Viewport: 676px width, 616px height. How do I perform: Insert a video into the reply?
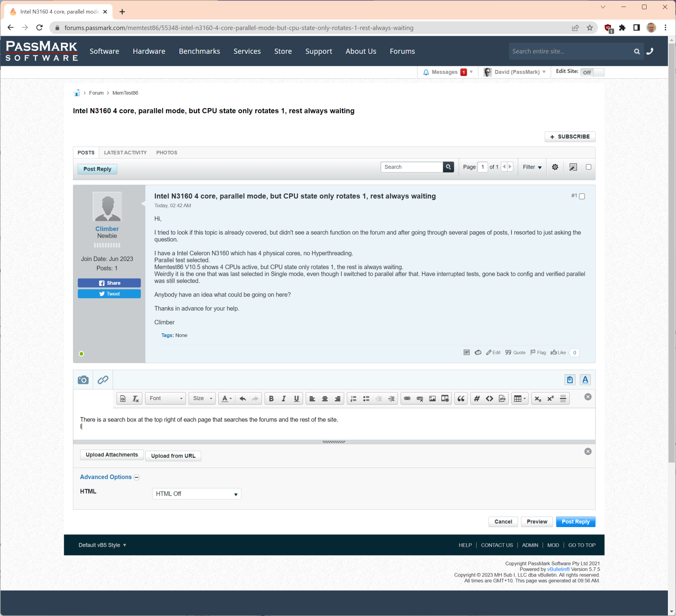click(x=445, y=399)
